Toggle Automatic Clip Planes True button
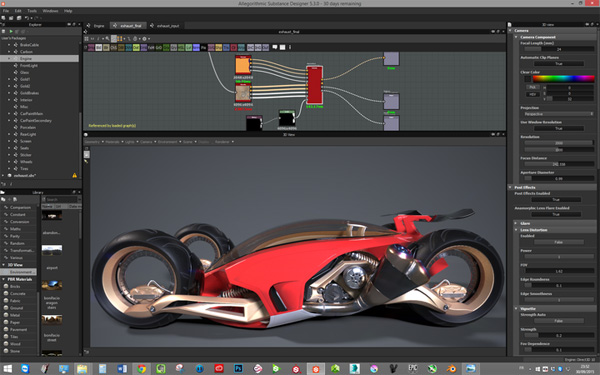This screenshot has height=375, width=600. pyautogui.click(x=559, y=64)
